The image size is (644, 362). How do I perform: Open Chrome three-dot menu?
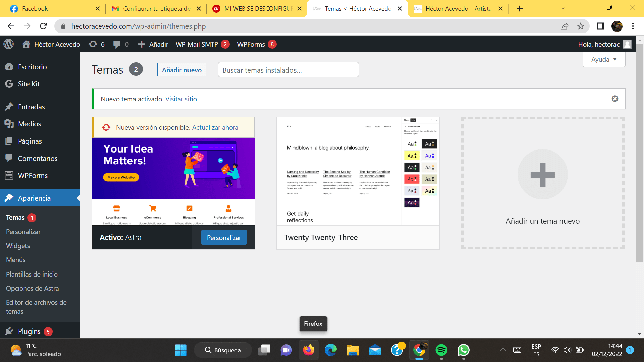click(633, 26)
